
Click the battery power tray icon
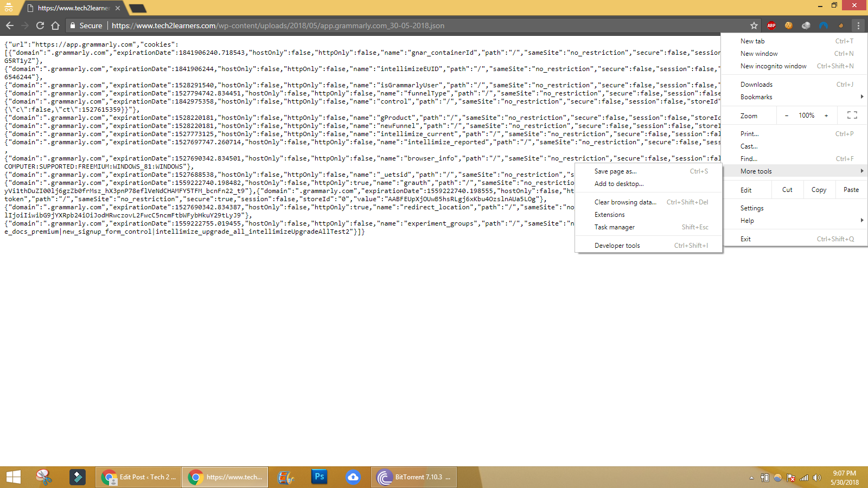point(765,478)
